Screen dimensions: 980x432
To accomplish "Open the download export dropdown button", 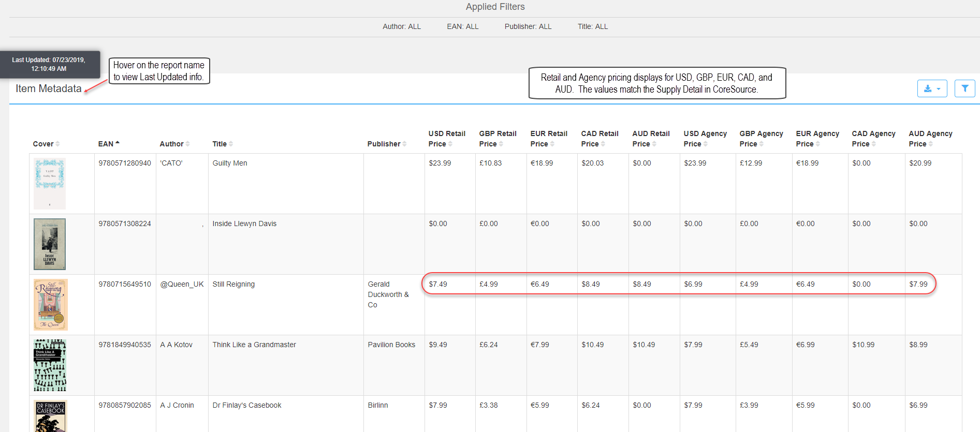I will click(932, 88).
